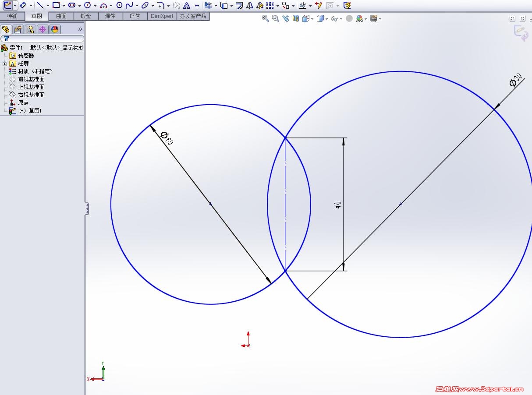Open the Circle tool dropdown arrow
The image size is (532, 395).
[95, 6]
